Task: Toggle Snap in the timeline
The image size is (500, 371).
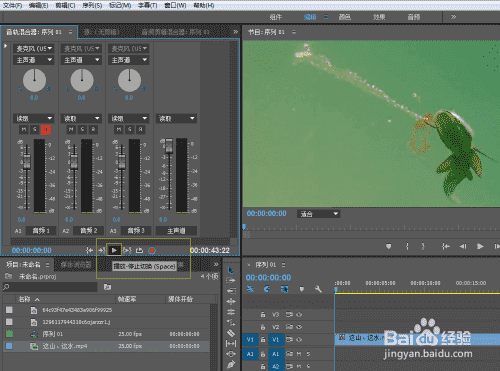Action: click(x=267, y=289)
